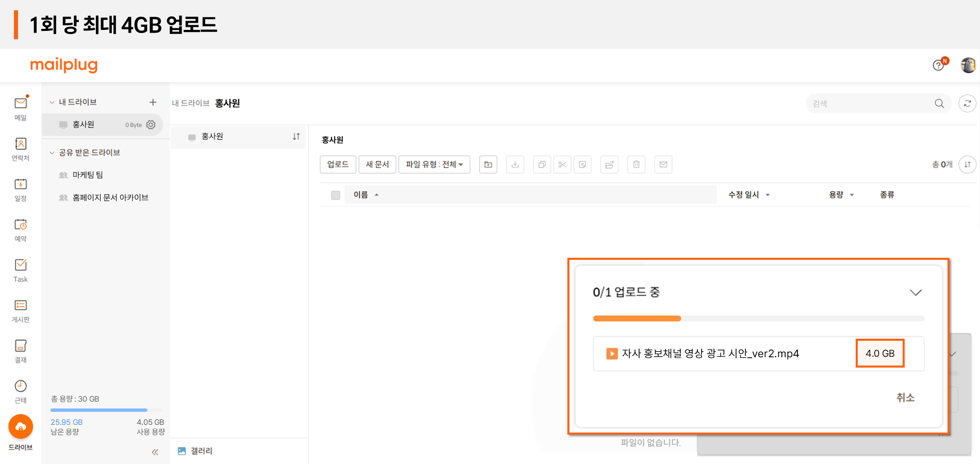980x464 pixels.
Task: Click the paste toolbar icon
Action: coord(582,164)
